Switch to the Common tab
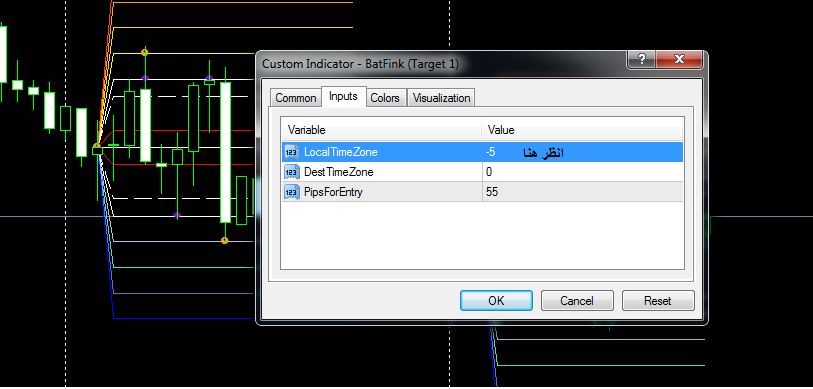Viewport: 813px width, 389px height. click(296, 98)
